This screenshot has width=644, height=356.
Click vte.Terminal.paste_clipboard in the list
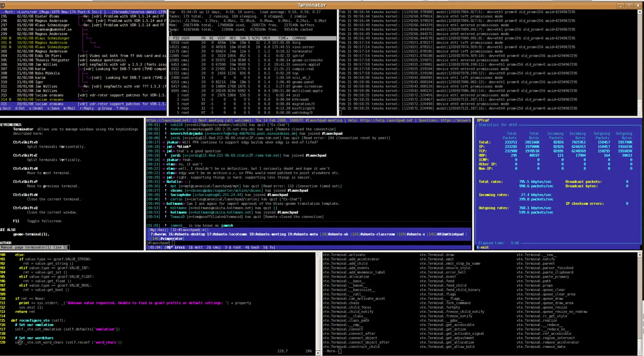click(x=545, y=272)
